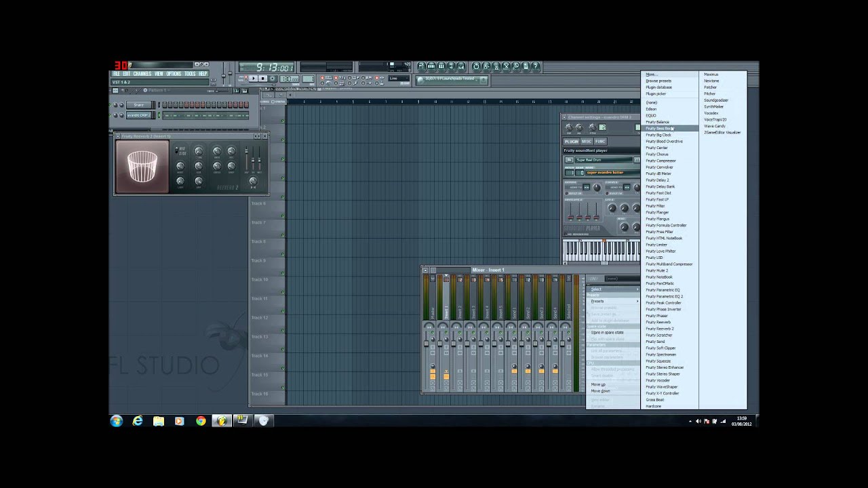
Task: Open the CHANNELS menu
Action: tap(142, 74)
